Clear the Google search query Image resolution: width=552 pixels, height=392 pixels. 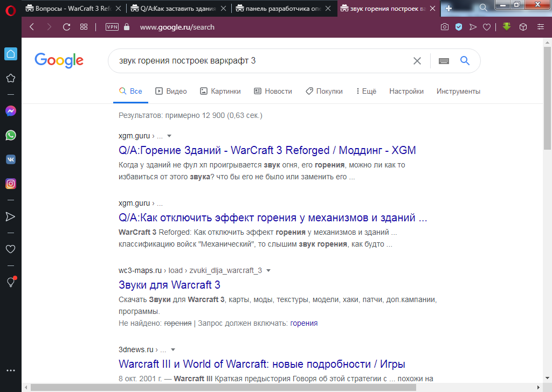click(x=417, y=61)
